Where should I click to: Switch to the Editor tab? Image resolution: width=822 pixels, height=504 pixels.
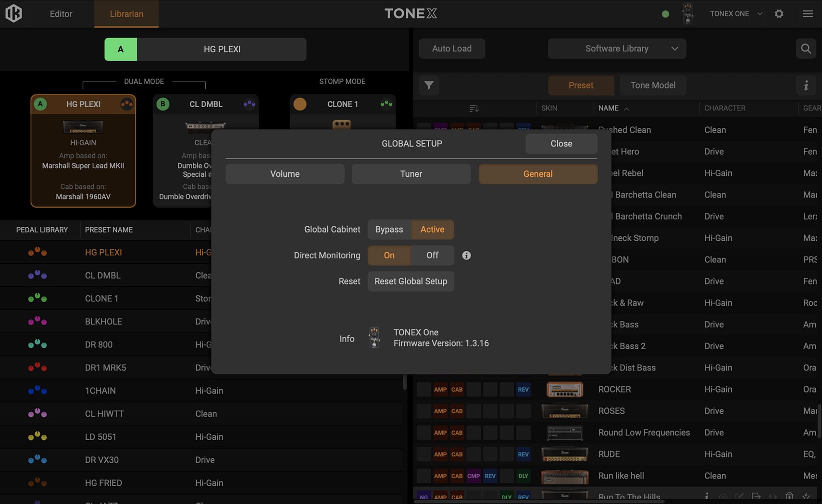[x=61, y=13]
